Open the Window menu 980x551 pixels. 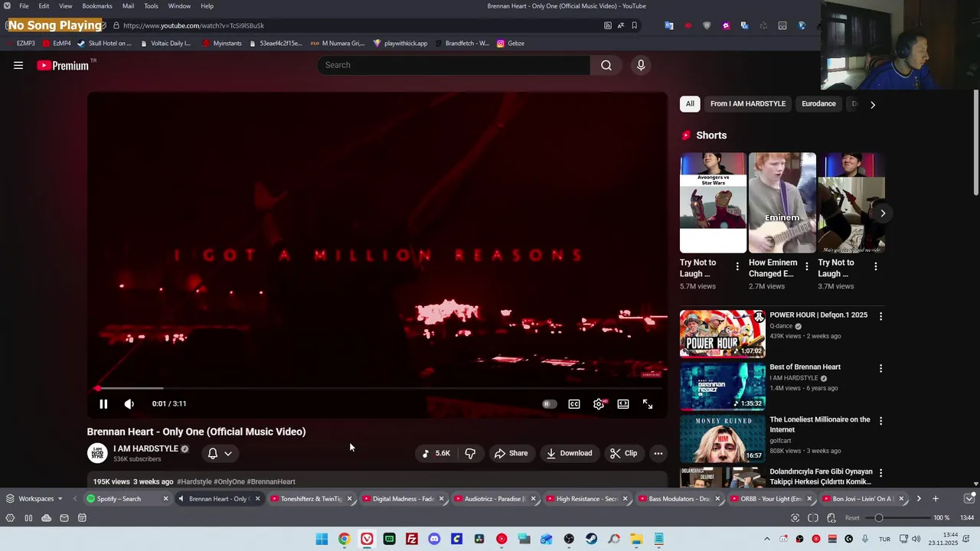click(179, 6)
